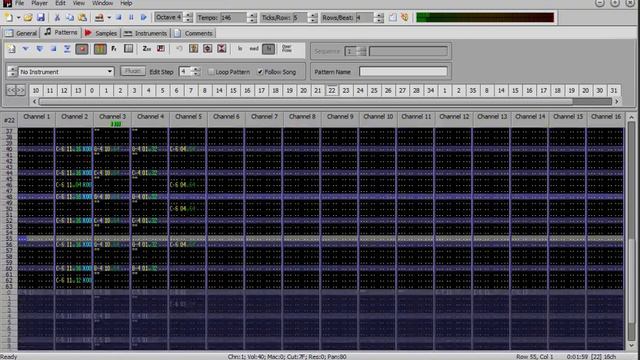Select order list entry 35

pos(473,91)
